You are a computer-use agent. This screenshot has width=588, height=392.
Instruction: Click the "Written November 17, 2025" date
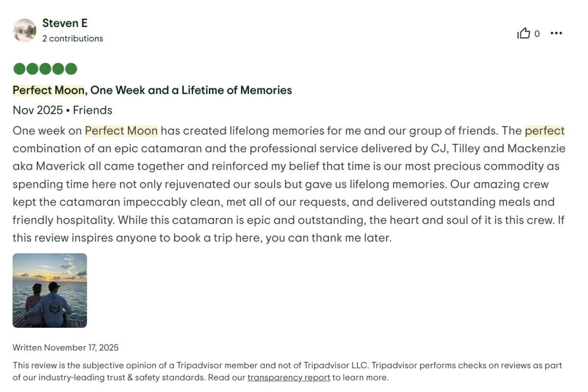coord(66,348)
